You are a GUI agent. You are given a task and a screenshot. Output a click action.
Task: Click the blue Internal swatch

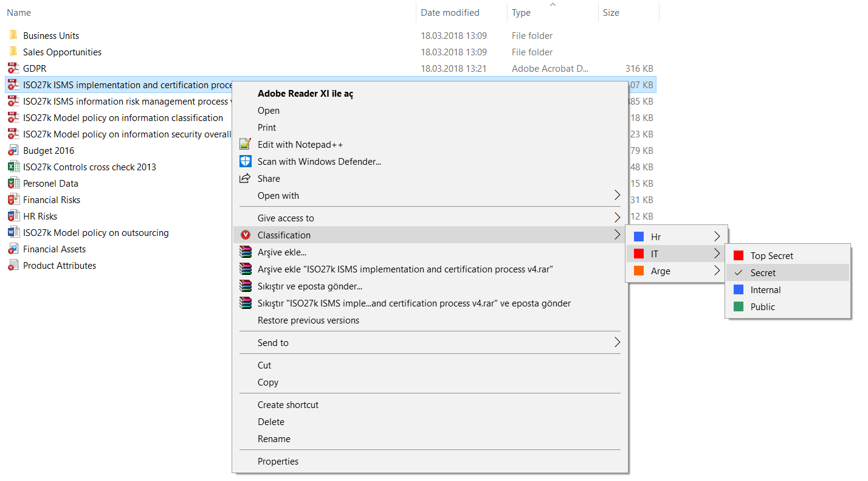coord(739,289)
